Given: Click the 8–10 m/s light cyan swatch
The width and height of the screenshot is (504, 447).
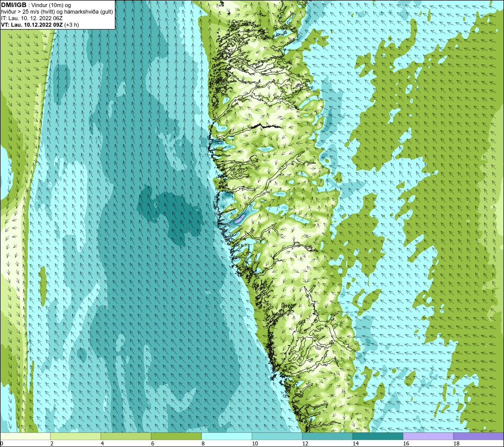Looking at the screenshot, I should tap(227, 436).
